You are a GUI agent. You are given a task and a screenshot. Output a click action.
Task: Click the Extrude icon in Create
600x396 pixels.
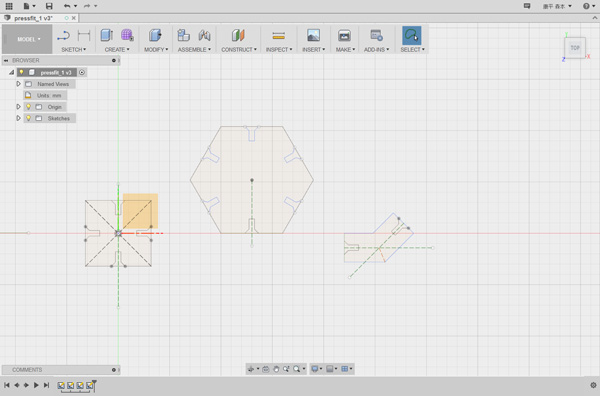[x=106, y=35]
